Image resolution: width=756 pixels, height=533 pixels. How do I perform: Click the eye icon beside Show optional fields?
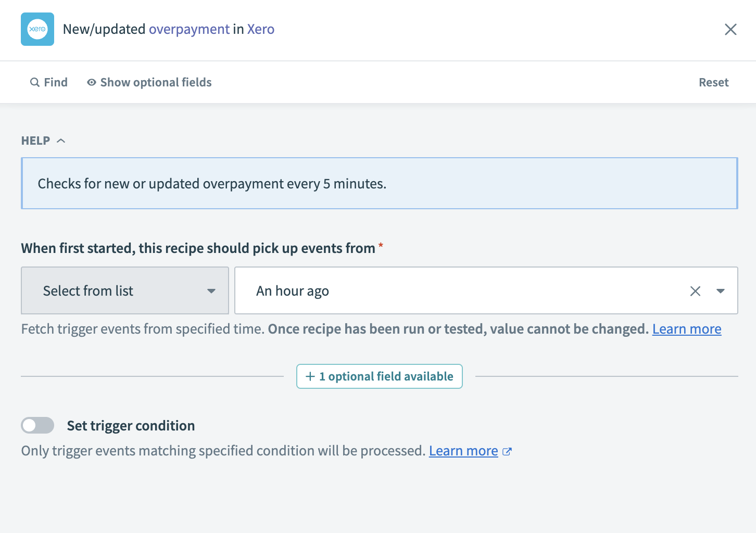pos(91,82)
